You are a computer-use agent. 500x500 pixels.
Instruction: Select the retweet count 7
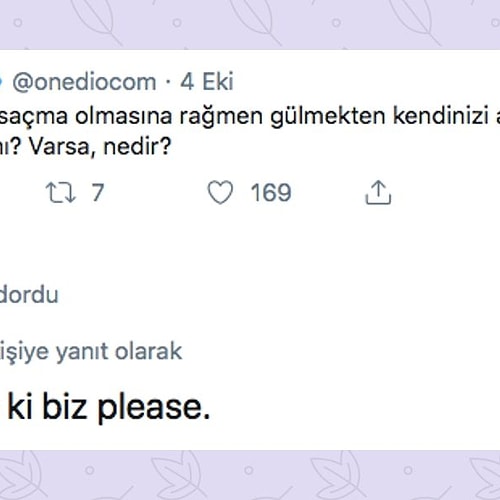(98, 192)
